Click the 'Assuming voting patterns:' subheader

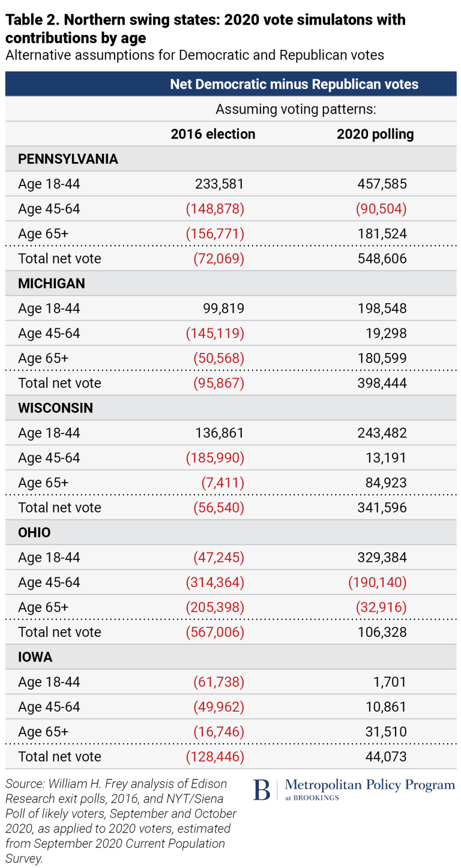[295, 109]
